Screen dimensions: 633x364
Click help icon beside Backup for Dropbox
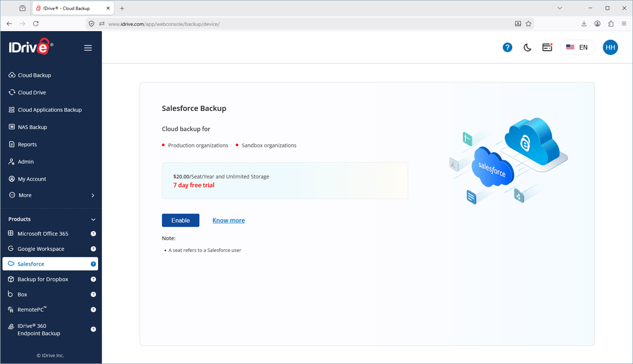click(93, 279)
